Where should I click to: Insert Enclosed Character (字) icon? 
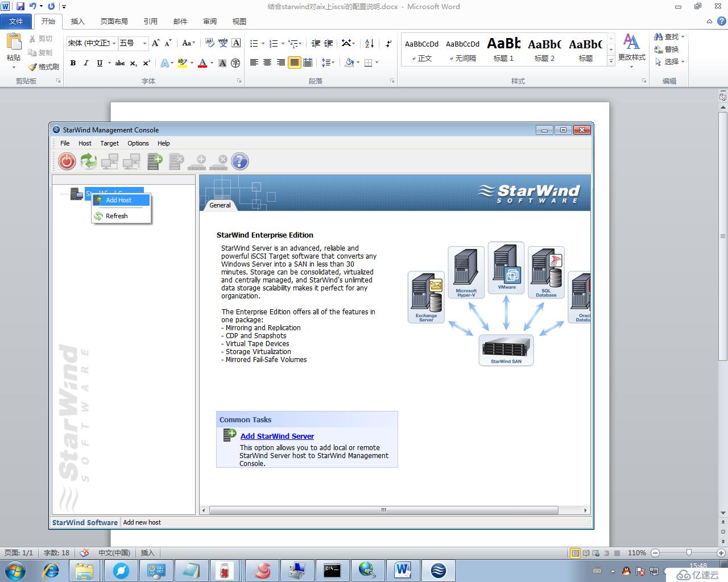coord(235,63)
